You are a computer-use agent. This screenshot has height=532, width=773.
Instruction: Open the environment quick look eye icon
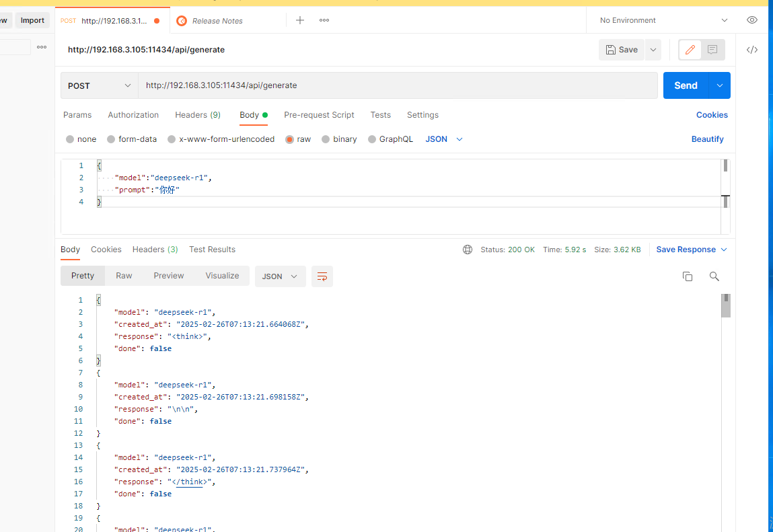click(x=752, y=20)
